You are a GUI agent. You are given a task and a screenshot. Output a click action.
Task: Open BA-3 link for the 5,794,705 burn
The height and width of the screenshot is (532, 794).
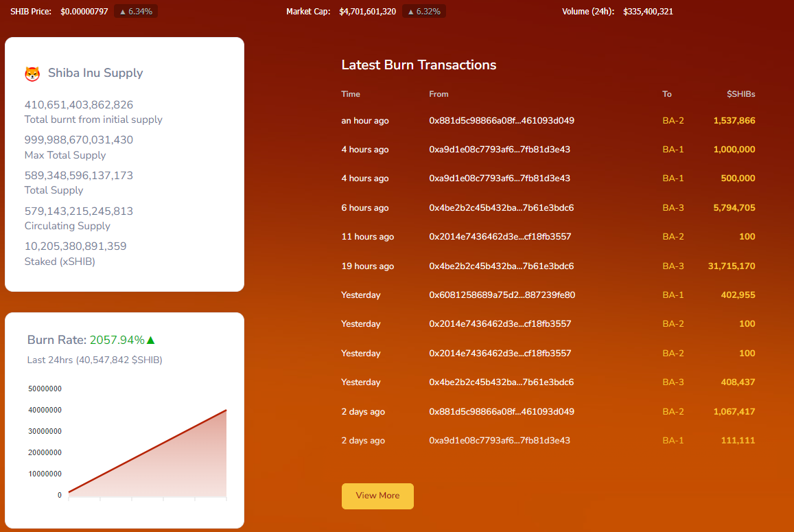[673, 208]
